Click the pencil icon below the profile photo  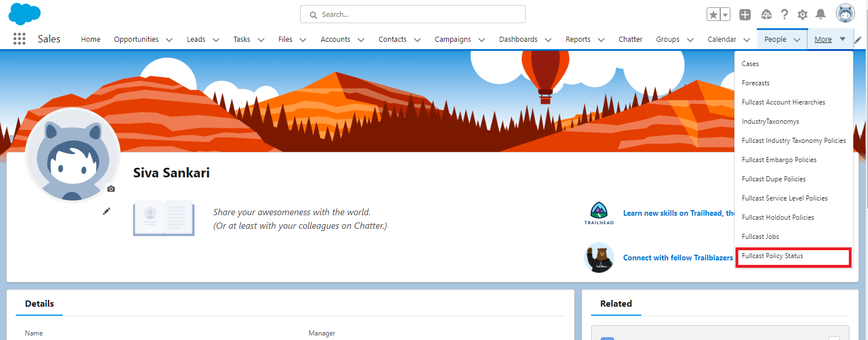tap(106, 211)
